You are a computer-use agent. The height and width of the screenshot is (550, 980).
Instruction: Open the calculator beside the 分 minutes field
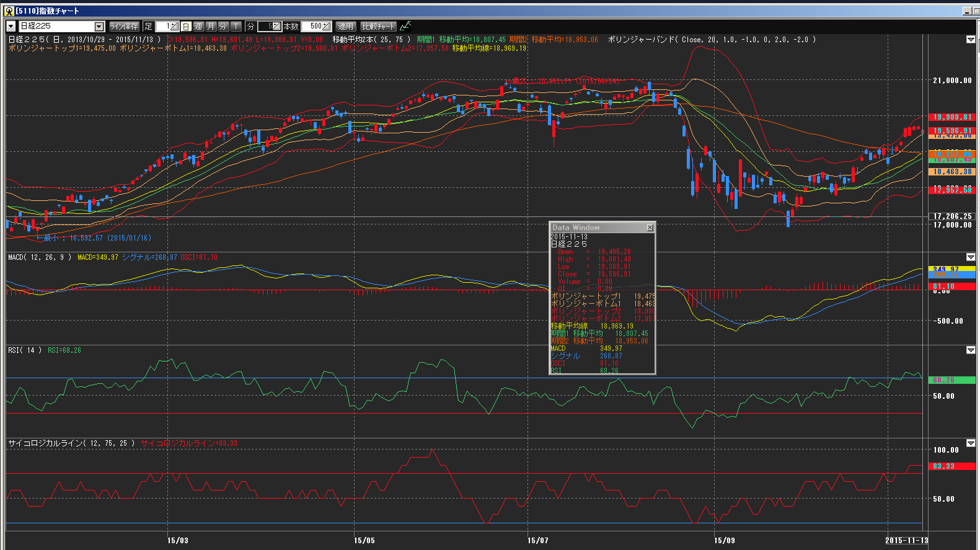click(276, 26)
